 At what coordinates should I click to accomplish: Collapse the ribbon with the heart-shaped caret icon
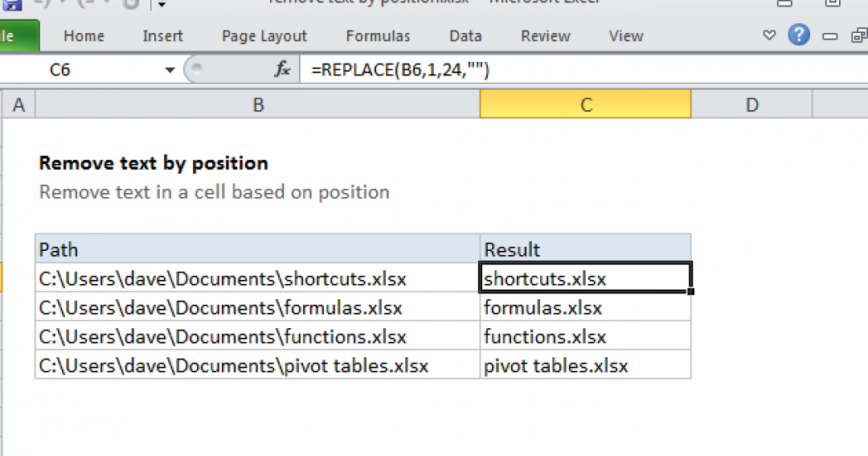(x=769, y=35)
